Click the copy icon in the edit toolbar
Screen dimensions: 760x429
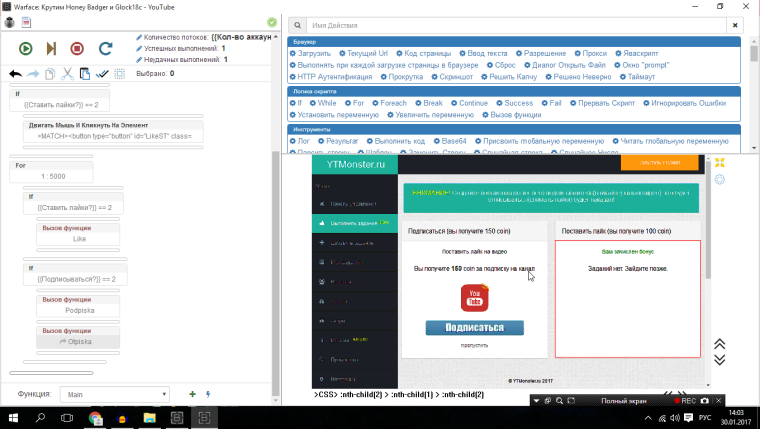[x=49, y=74]
